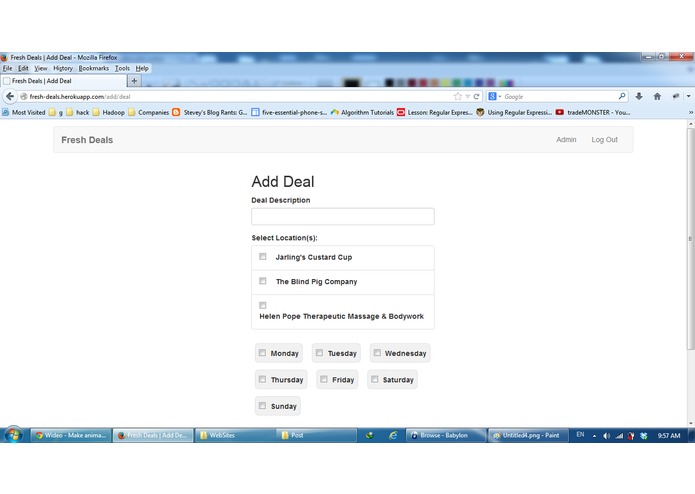Click the network signal tray icon

point(619,436)
